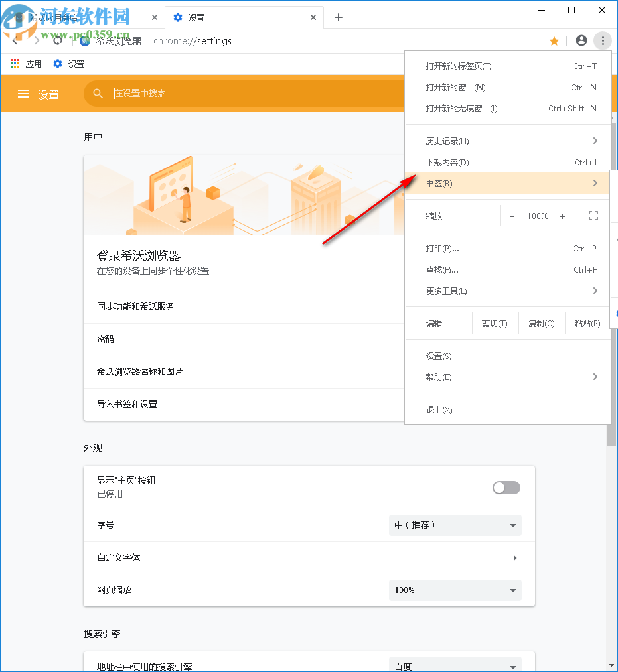Increase zoom with plus button

pyautogui.click(x=562, y=216)
